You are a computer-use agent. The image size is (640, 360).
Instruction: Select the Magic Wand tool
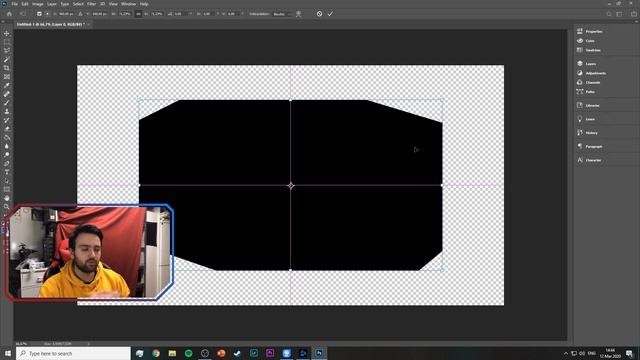pyautogui.click(x=7, y=59)
